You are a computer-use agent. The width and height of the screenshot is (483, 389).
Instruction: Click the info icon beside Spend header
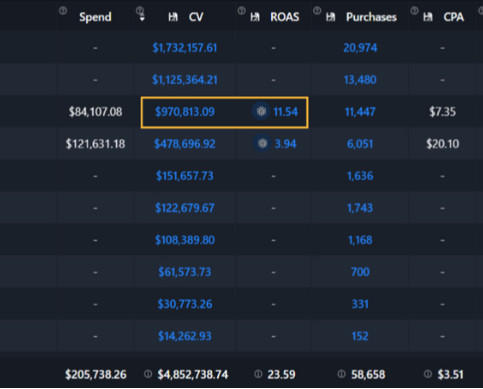pos(62,11)
